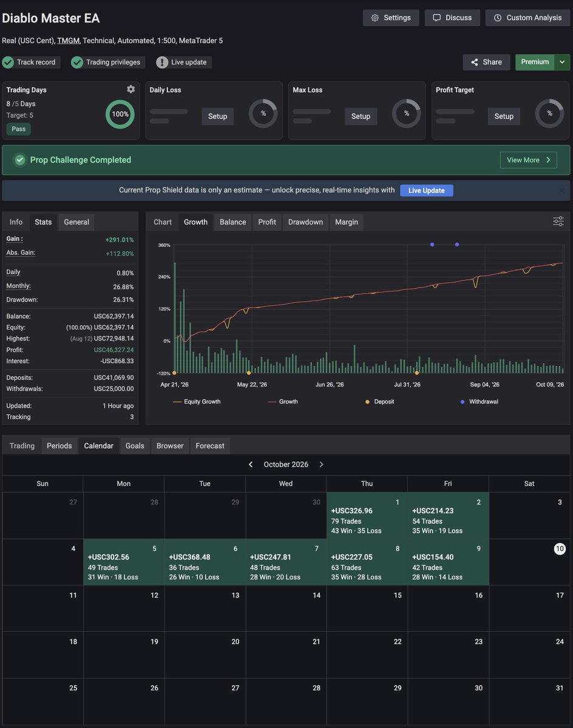Click the Monthly stat label
The image size is (573, 728).
18,286
